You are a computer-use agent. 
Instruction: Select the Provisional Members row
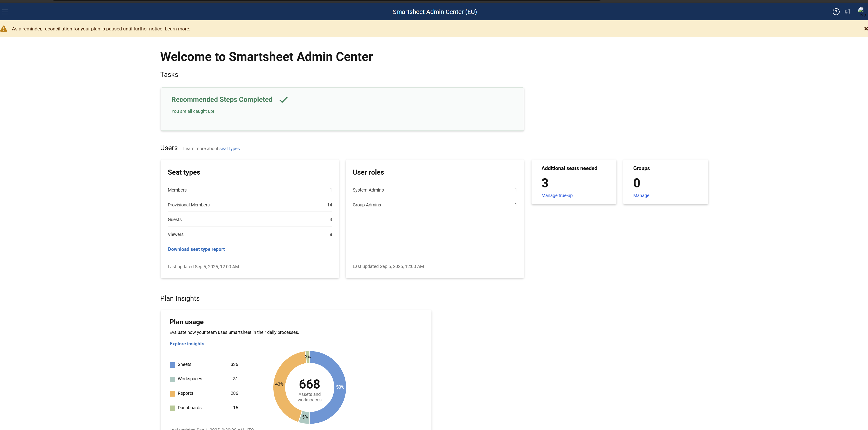tap(250, 205)
